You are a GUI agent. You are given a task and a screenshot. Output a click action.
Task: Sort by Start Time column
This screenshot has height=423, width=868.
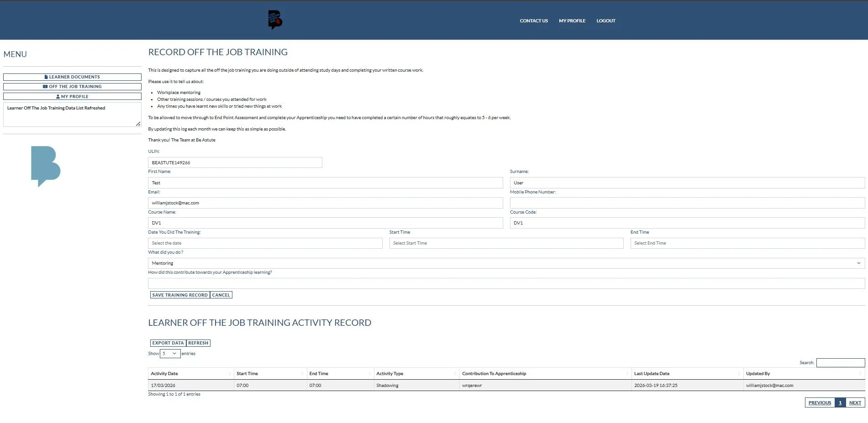tap(270, 374)
